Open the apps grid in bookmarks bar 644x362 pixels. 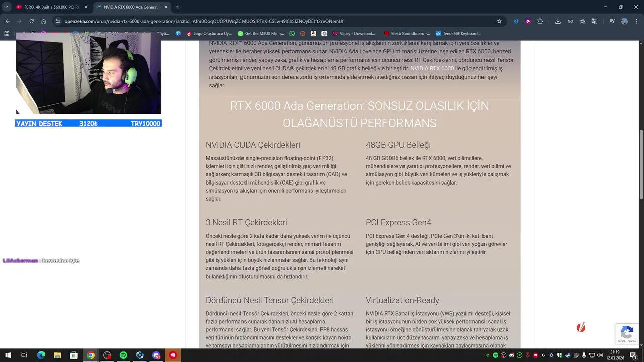coord(7,33)
